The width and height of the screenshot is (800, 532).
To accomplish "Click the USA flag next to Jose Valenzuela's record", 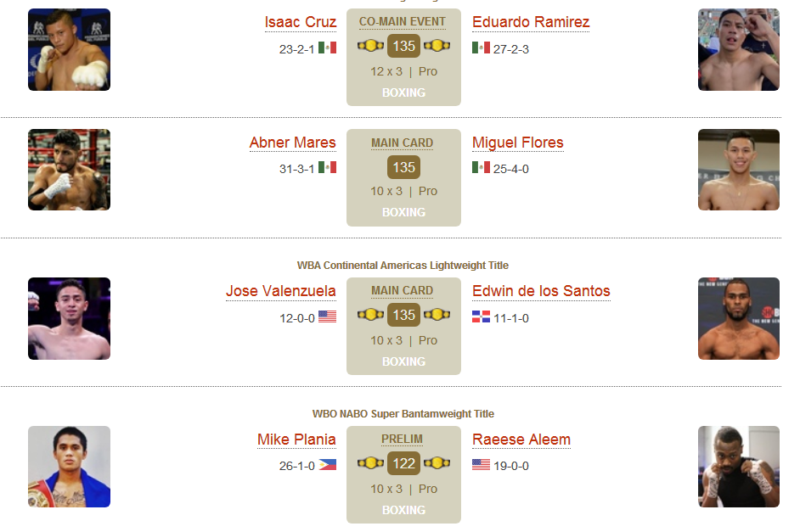I will click(327, 317).
